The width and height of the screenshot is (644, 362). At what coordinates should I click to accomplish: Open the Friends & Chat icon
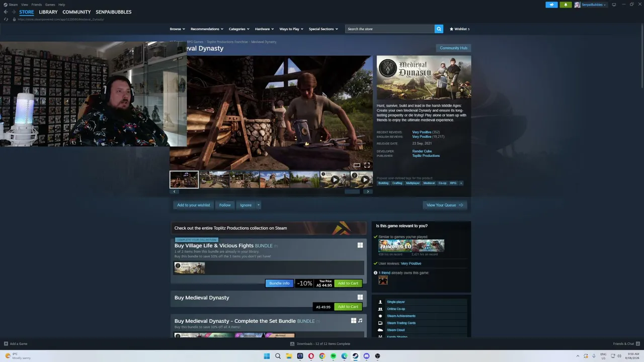[637, 344]
